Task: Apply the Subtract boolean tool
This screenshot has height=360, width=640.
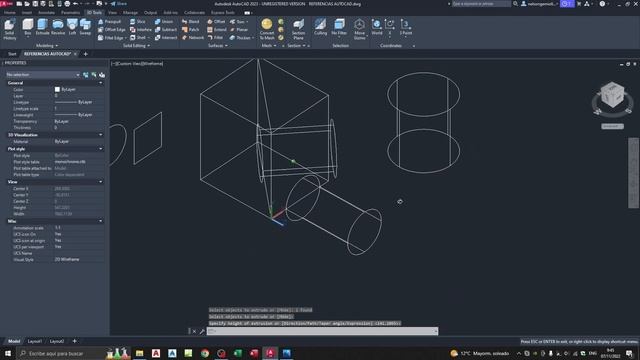Action: 166,29
